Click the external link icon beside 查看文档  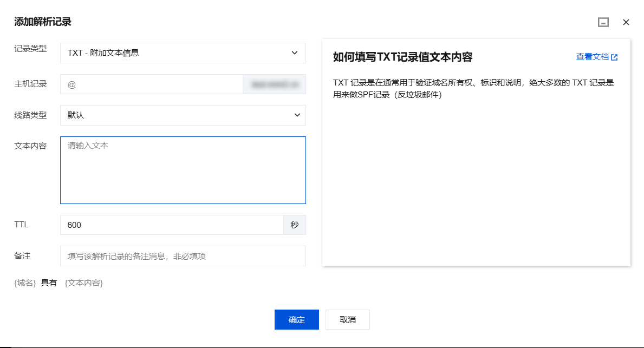coord(614,57)
